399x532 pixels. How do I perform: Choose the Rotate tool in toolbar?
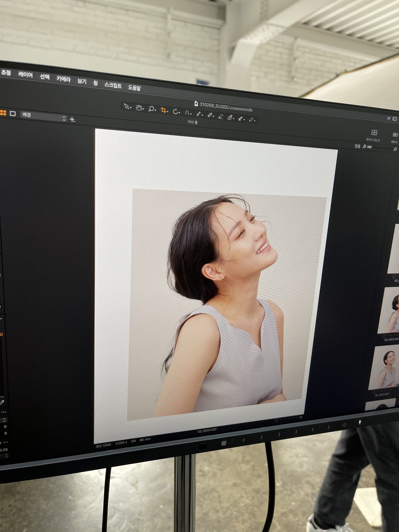pos(175,112)
